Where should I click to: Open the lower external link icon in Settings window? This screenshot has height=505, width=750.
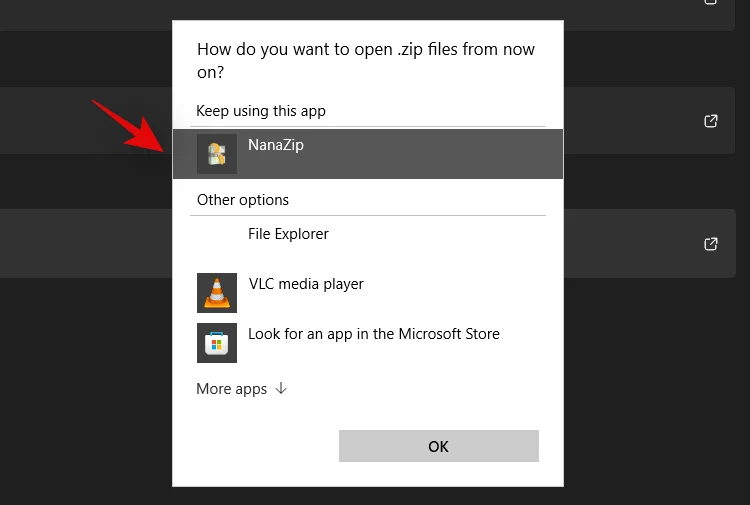click(711, 244)
